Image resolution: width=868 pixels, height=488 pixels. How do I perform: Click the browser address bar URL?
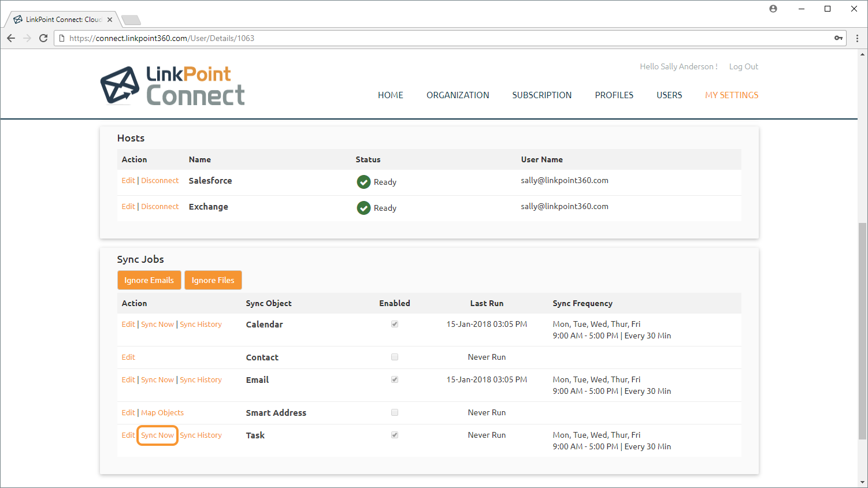click(x=162, y=38)
